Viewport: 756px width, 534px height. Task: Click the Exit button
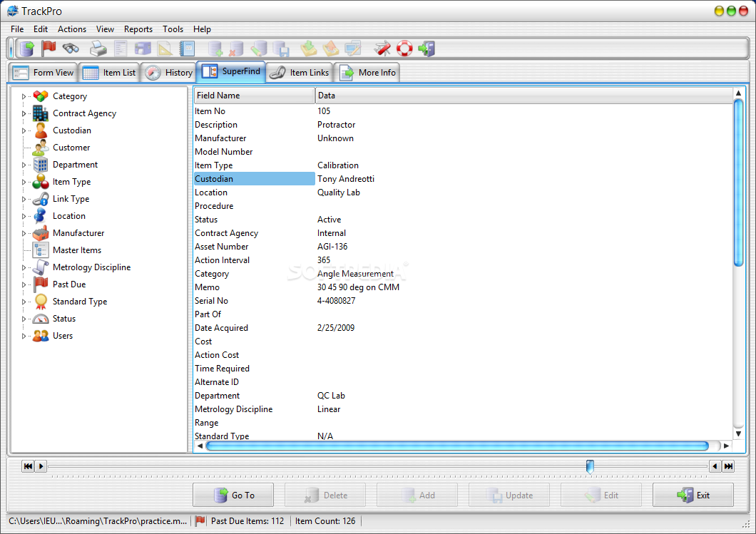693,495
